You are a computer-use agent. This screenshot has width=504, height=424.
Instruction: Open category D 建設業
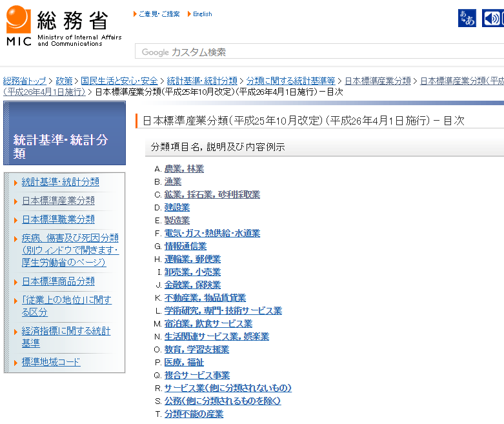click(x=177, y=207)
